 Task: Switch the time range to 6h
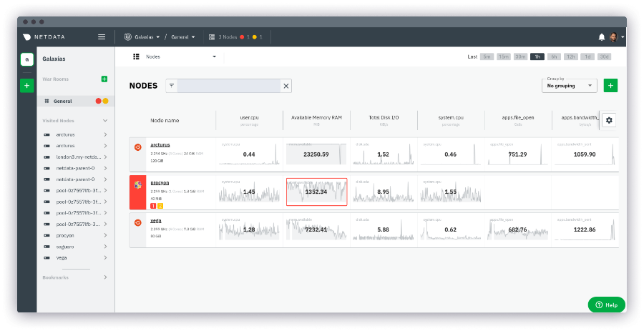tap(554, 56)
